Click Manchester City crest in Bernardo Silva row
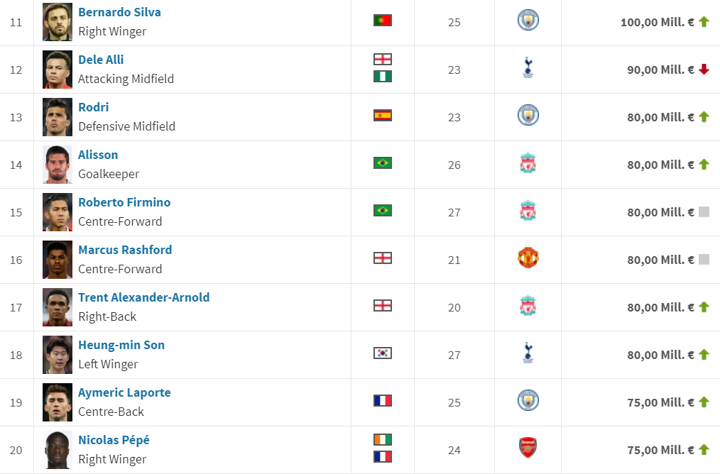Image resolution: width=720 pixels, height=474 pixels. (528, 20)
